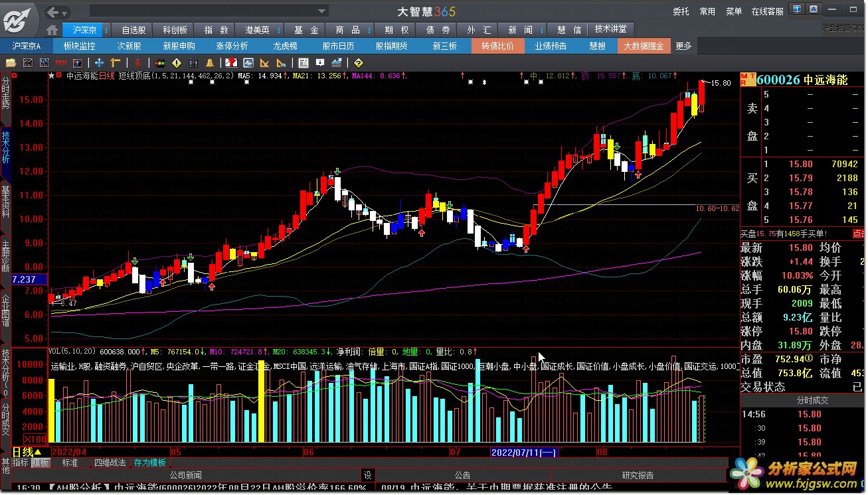This screenshot has height=495, width=868.
Task: Expand the 新闻 tab dropdown dots
Action: 541,30
